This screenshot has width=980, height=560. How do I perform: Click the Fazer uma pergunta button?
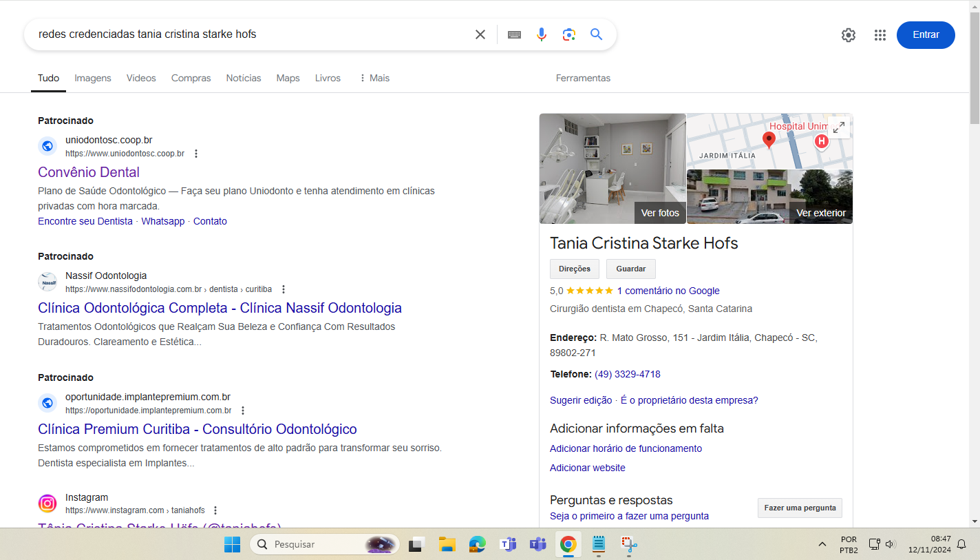click(800, 508)
